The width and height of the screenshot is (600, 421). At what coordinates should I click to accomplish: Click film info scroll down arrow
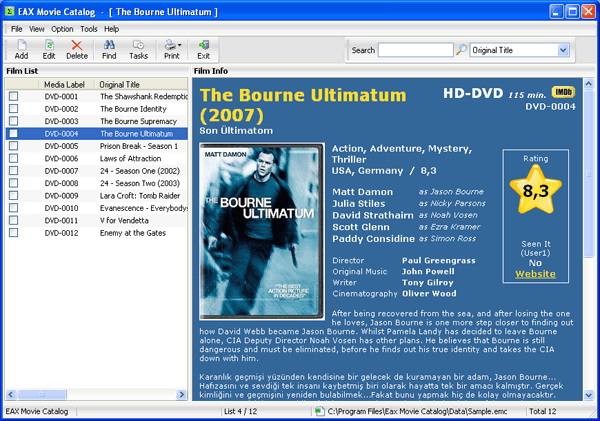pyautogui.click(x=589, y=395)
